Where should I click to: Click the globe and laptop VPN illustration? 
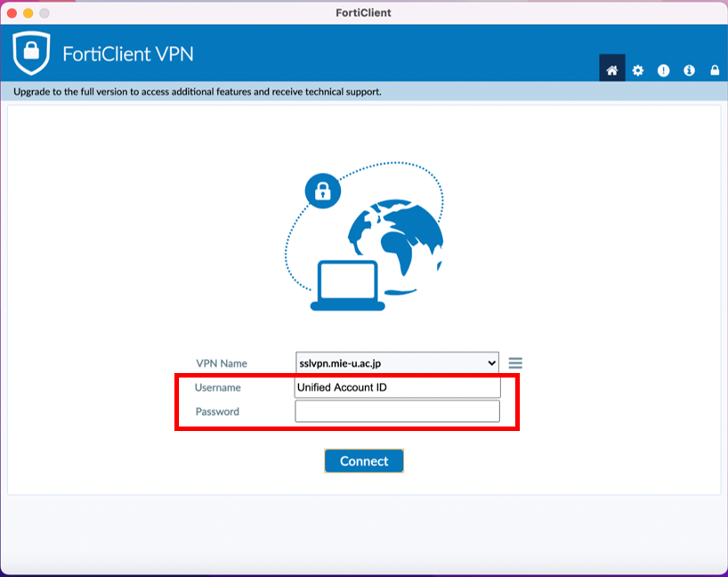click(x=365, y=236)
